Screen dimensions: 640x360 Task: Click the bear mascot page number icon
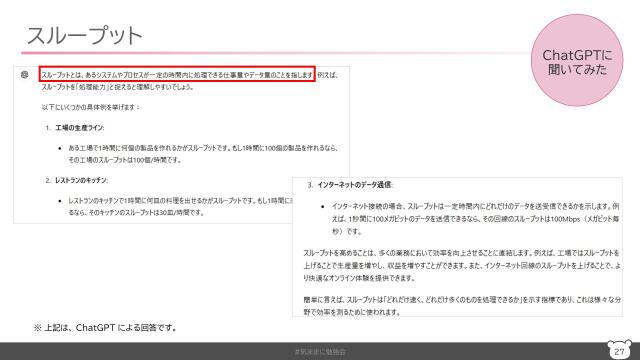point(619,350)
